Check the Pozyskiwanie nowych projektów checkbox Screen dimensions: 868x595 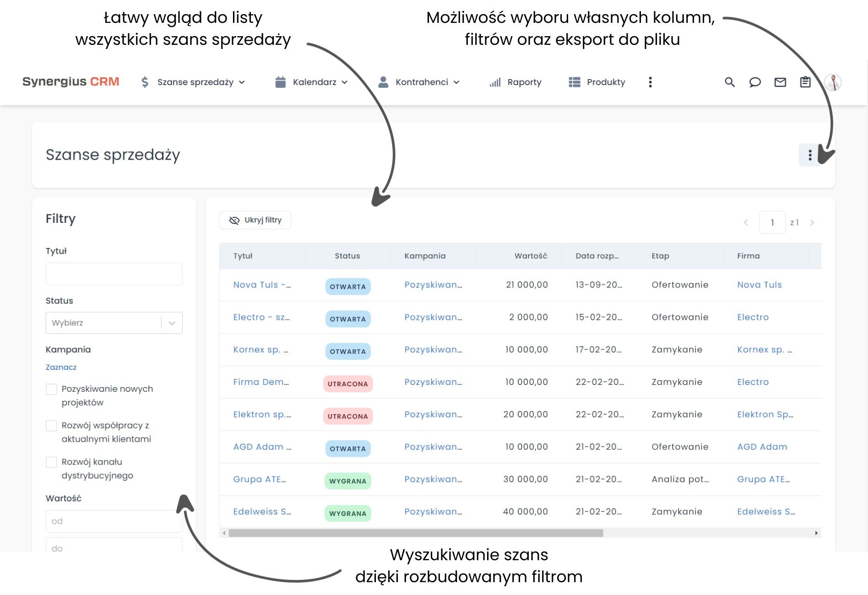click(x=51, y=389)
